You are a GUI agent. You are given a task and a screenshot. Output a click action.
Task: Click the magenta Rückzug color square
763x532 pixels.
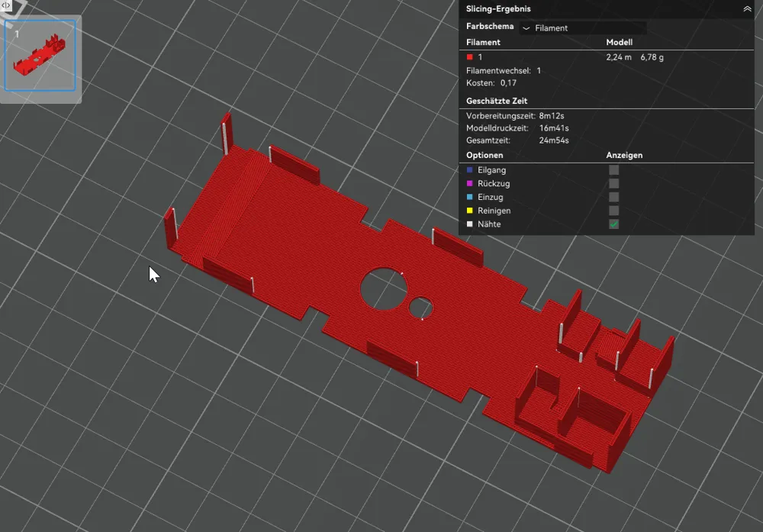470,183
